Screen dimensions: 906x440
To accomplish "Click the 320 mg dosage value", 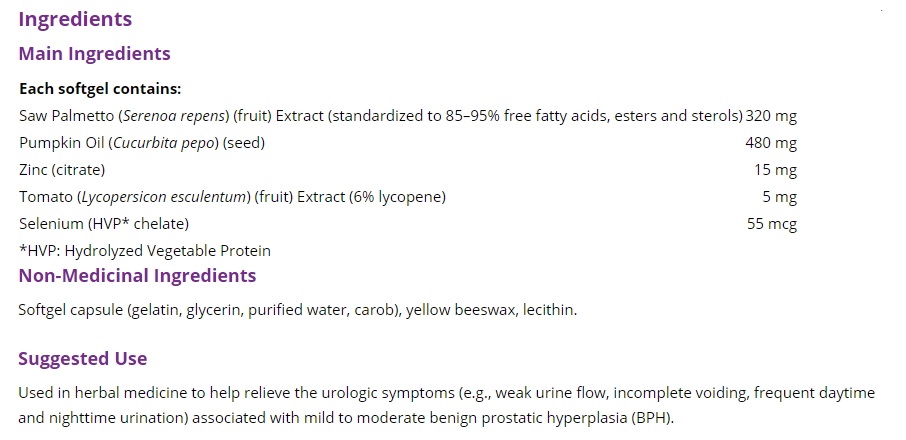I will (x=771, y=116).
